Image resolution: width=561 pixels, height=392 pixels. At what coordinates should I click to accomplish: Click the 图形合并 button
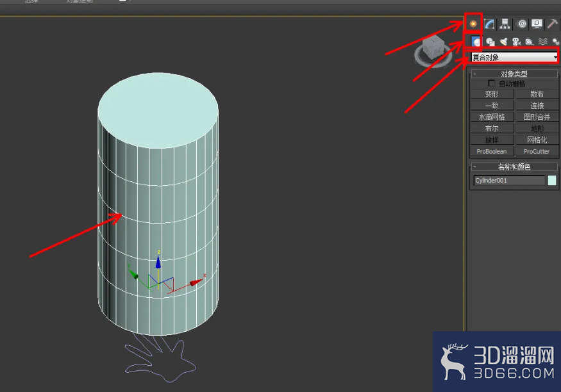[537, 117]
